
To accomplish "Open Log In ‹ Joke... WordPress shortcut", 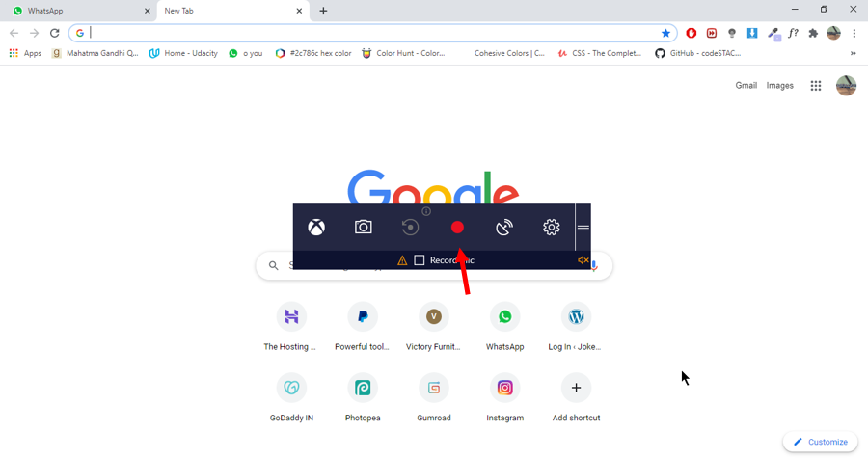I will 576,327.
